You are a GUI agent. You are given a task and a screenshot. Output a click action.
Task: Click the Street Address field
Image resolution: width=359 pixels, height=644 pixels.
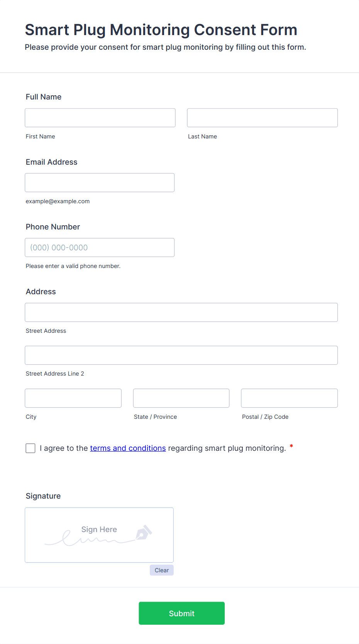tap(181, 312)
